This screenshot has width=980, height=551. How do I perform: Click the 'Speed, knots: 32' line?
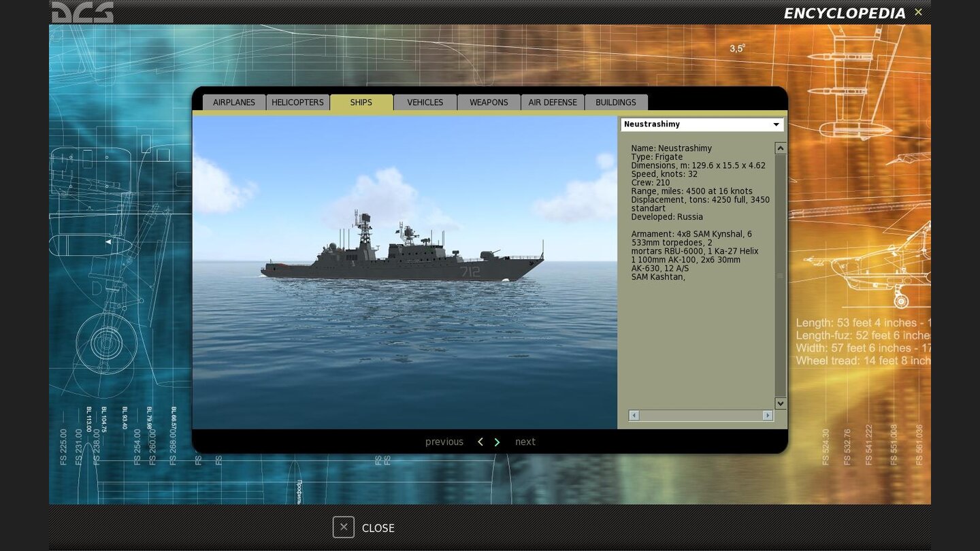(x=664, y=174)
